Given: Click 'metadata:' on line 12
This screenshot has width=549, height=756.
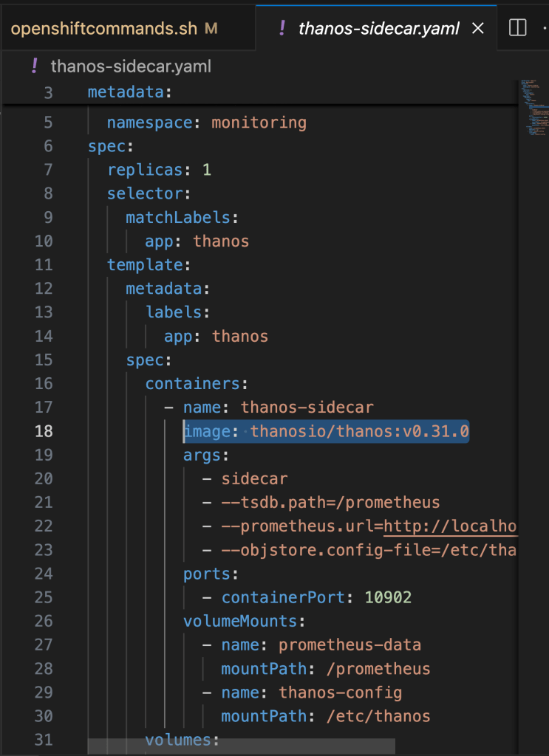Looking at the screenshot, I should tap(168, 289).
